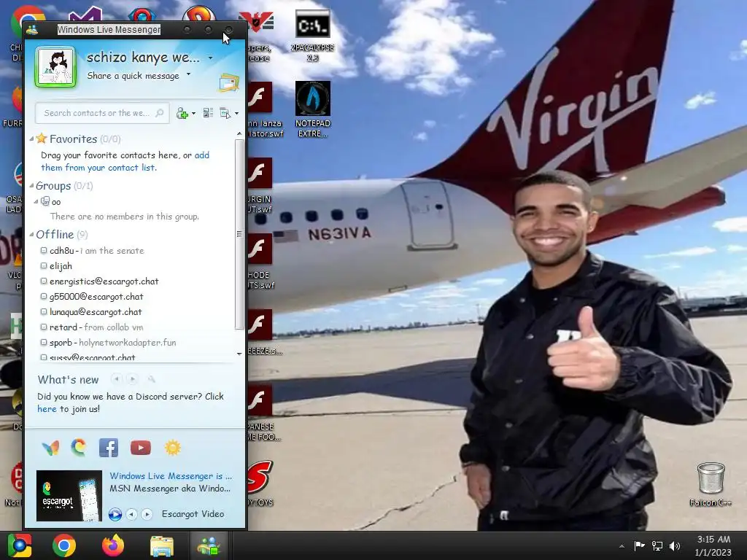Open the Facebook icon in Messenger
Viewport: 747px width, 560px height.
point(109,448)
